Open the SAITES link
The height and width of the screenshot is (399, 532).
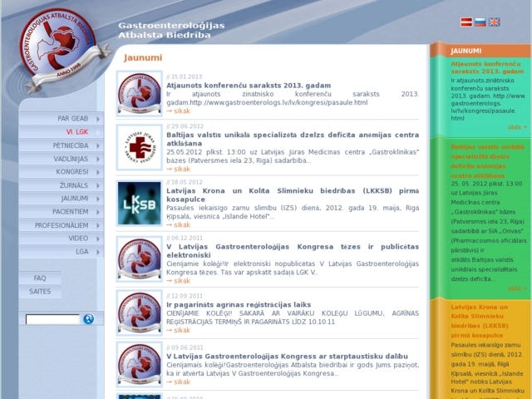[40, 292]
